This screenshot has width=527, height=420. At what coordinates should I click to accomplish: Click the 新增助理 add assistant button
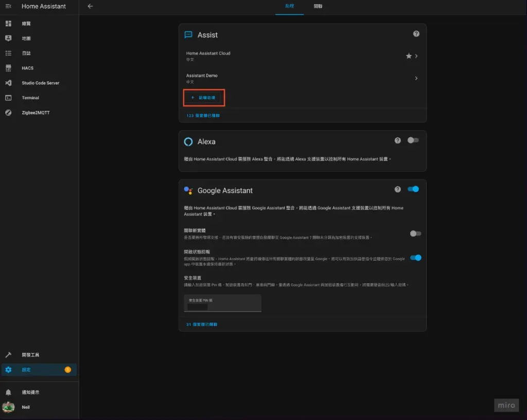coord(203,97)
